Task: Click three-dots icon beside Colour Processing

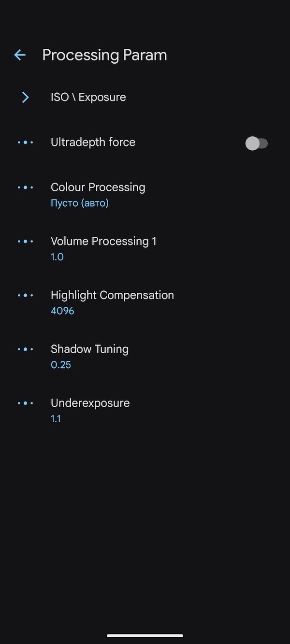Action: (25, 187)
